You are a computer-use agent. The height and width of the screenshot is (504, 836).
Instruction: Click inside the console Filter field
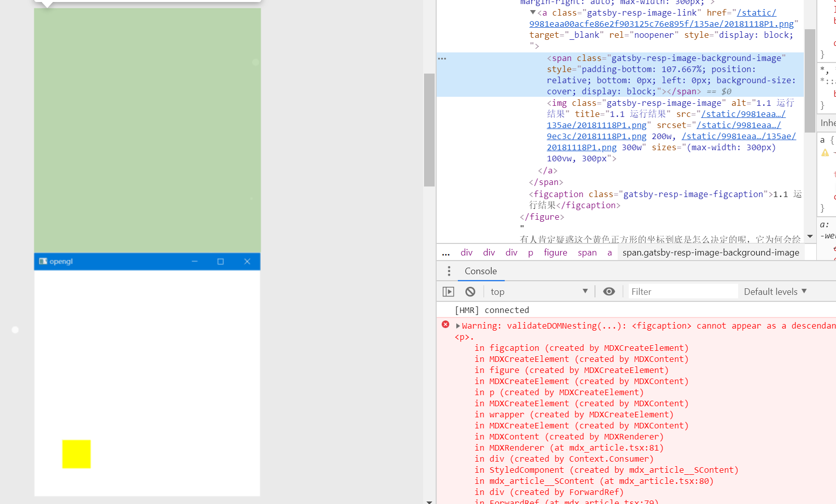[681, 291]
